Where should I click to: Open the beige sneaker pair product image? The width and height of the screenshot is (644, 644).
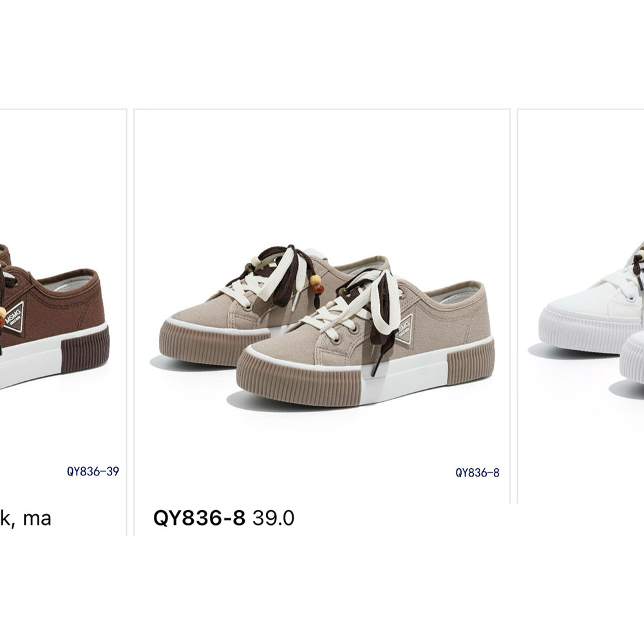(327, 327)
